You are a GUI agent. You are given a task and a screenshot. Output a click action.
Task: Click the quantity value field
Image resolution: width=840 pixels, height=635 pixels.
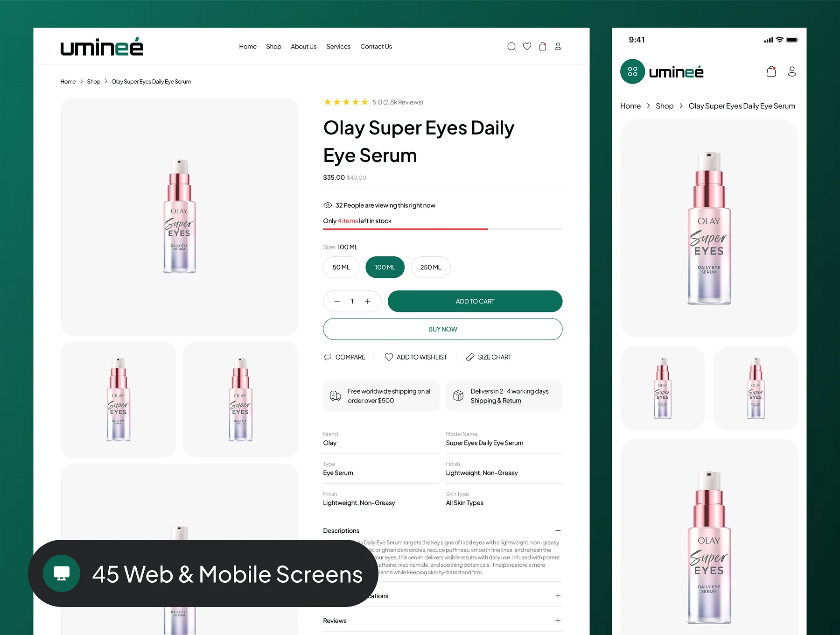tap(352, 301)
